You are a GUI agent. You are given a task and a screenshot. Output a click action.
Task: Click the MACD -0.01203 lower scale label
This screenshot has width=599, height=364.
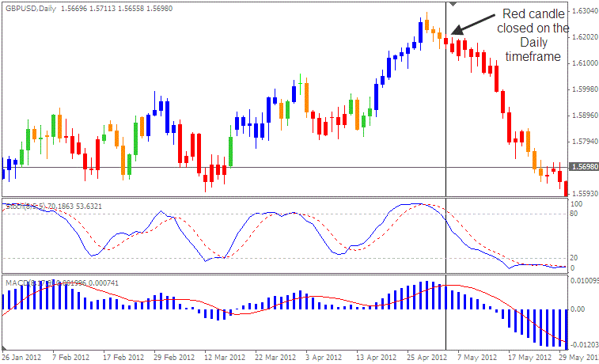[585, 345]
